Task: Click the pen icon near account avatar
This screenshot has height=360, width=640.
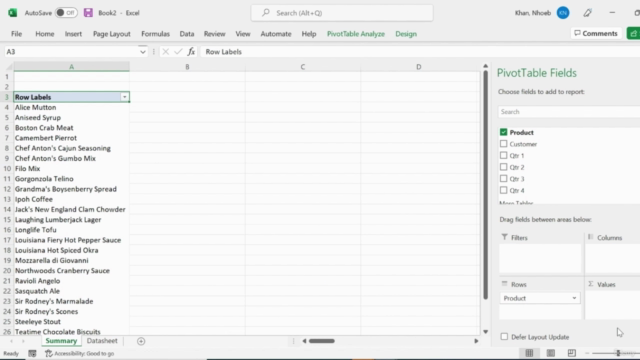Action: click(x=587, y=13)
